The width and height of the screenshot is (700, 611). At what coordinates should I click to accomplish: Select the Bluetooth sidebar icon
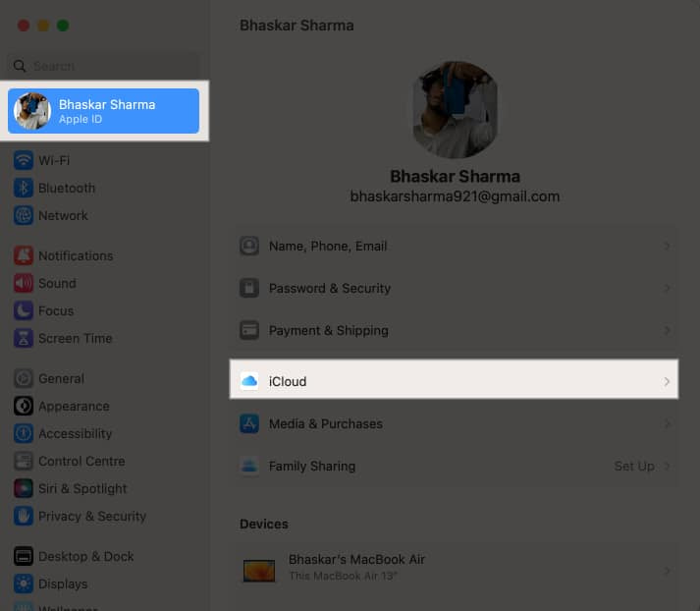24,188
